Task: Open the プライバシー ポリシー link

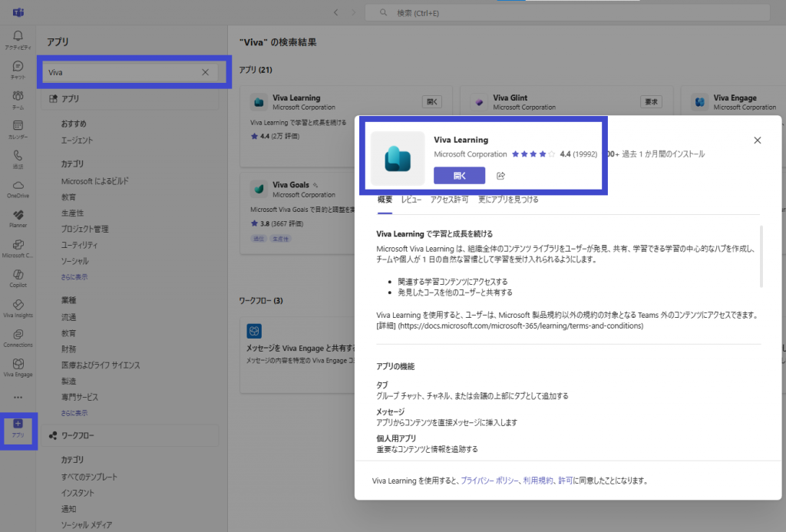Action: tap(490, 481)
